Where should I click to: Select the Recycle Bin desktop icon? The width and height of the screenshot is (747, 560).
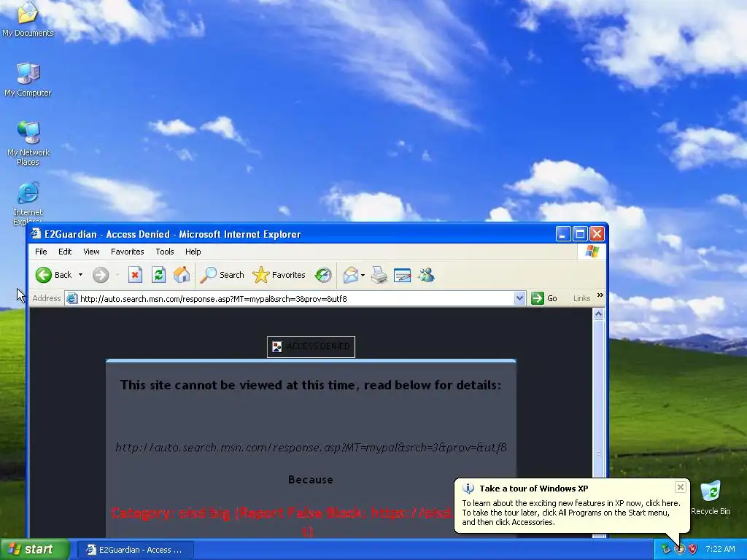tap(711, 498)
